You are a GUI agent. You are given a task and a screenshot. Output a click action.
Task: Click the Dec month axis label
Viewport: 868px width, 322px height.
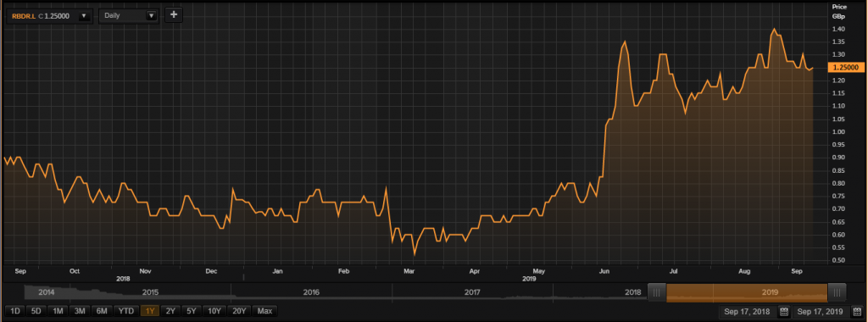click(211, 272)
